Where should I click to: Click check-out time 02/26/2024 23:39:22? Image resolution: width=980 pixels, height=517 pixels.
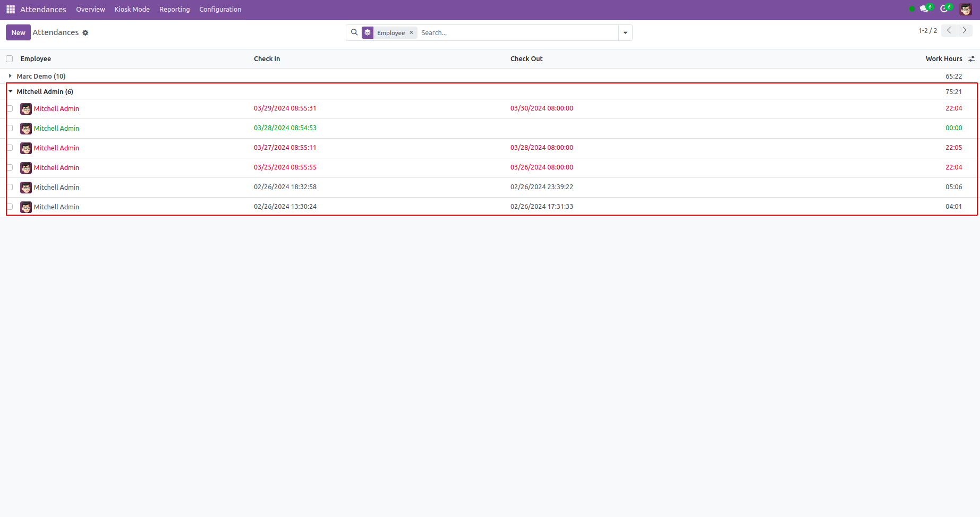pos(542,187)
